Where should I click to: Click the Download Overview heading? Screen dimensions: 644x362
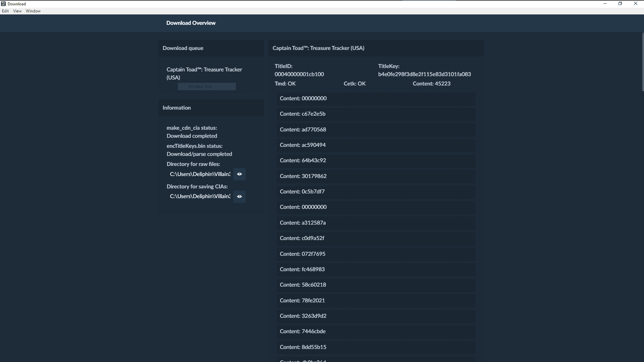[191, 23]
